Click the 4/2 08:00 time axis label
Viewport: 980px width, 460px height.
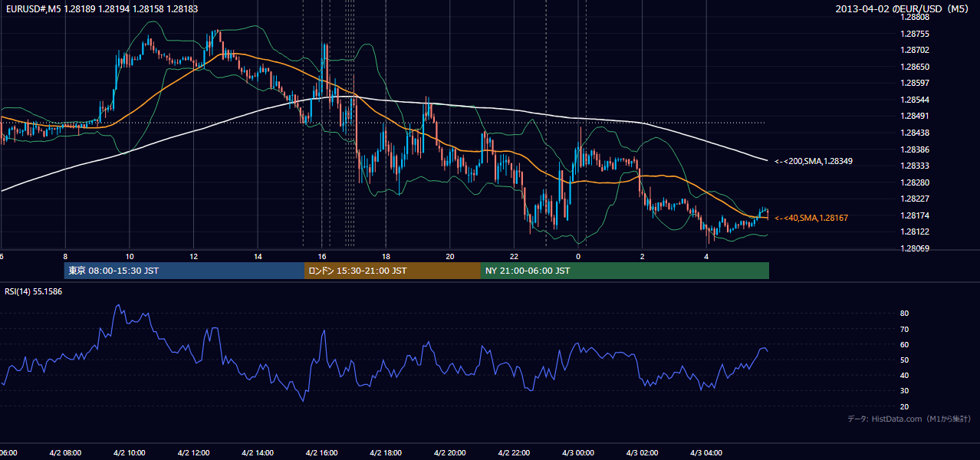(65, 453)
